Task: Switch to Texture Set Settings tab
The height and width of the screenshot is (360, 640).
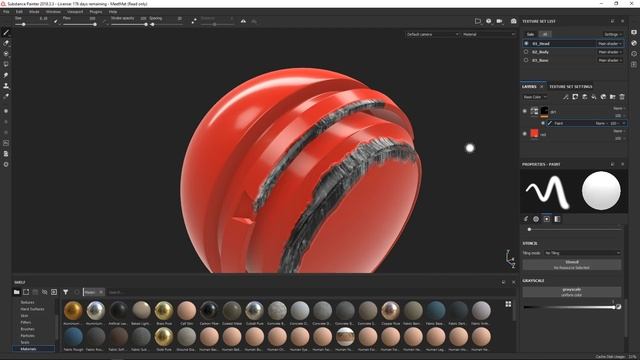Action: pyautogui.click(x=571, y=87)
